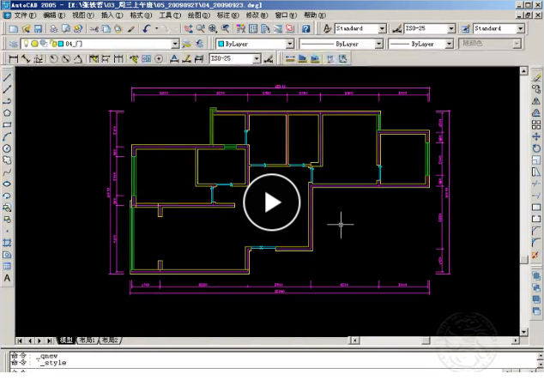Select the Rotate modify tool

coord(536,148)
